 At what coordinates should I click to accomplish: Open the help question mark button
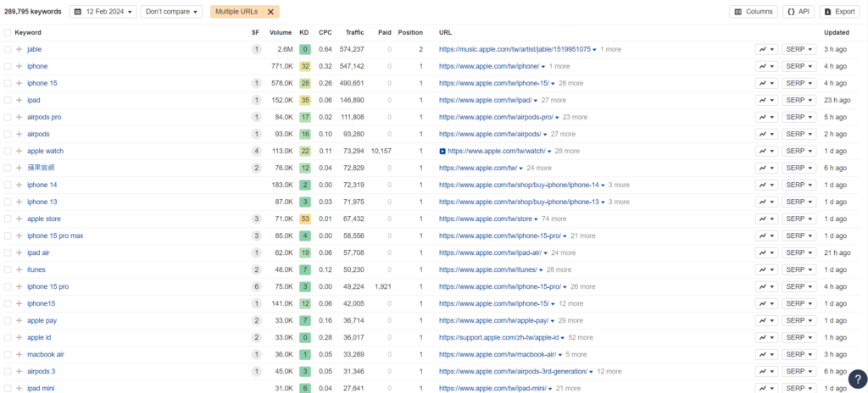click(x=858, y=379)
